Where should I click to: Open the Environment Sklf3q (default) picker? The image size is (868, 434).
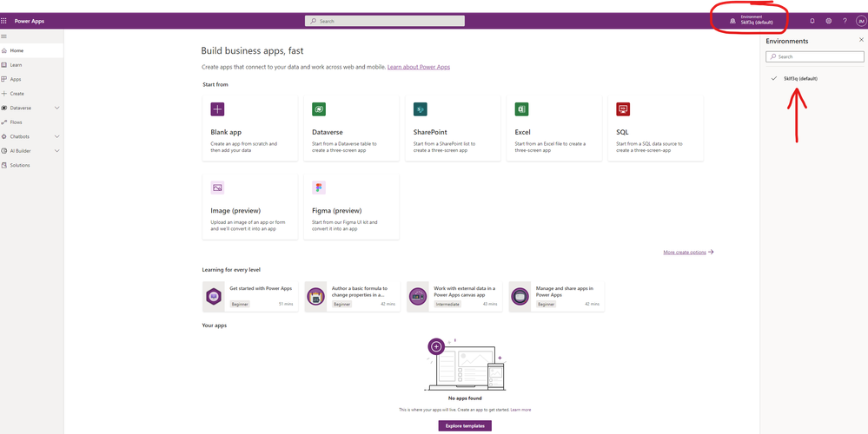coord(751,20)
